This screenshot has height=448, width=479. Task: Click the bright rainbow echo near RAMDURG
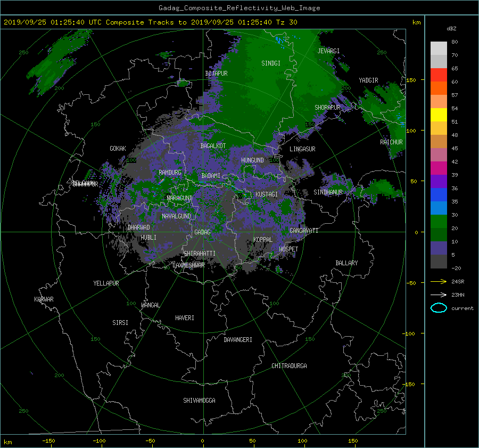pos(161,181)
